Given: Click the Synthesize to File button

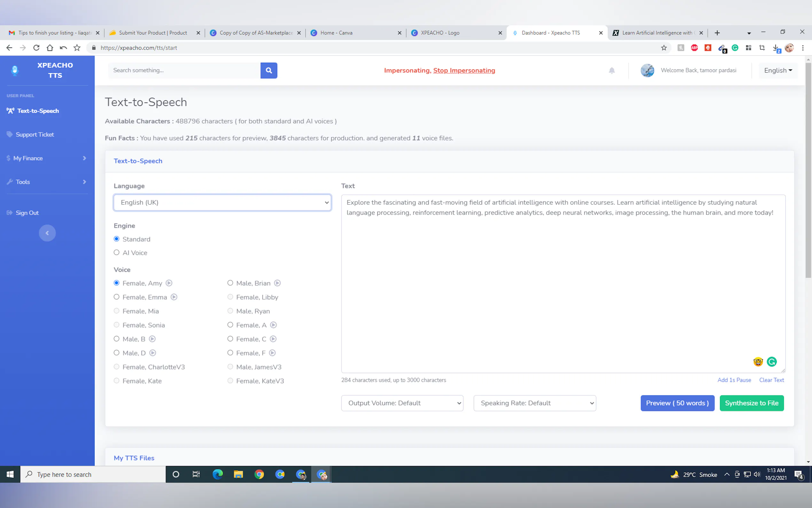Looking at the screenshot, I should (751, 403).
